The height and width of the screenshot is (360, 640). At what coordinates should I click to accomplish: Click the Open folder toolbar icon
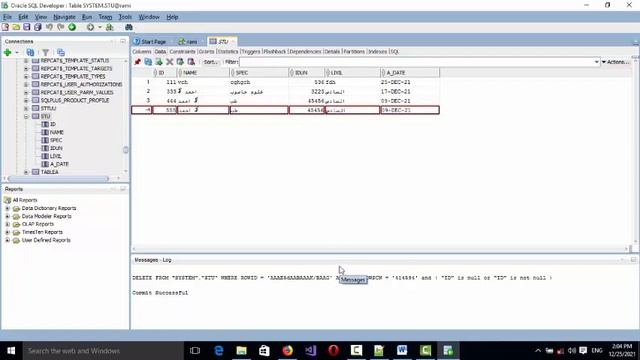(16, 27)
